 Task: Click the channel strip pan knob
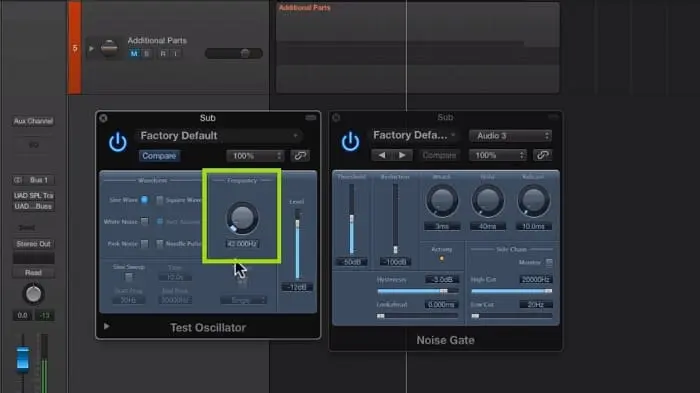(33, 294)
